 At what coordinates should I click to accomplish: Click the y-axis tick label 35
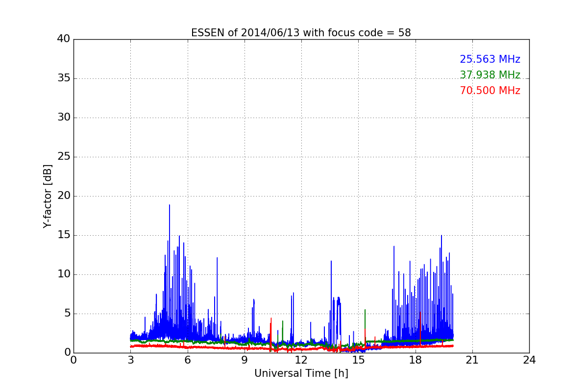pyautogui.click(x=64, y=78)
